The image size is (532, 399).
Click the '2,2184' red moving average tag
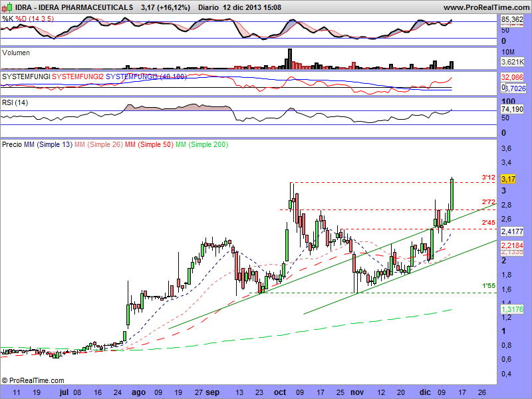(x=512, y=245)
